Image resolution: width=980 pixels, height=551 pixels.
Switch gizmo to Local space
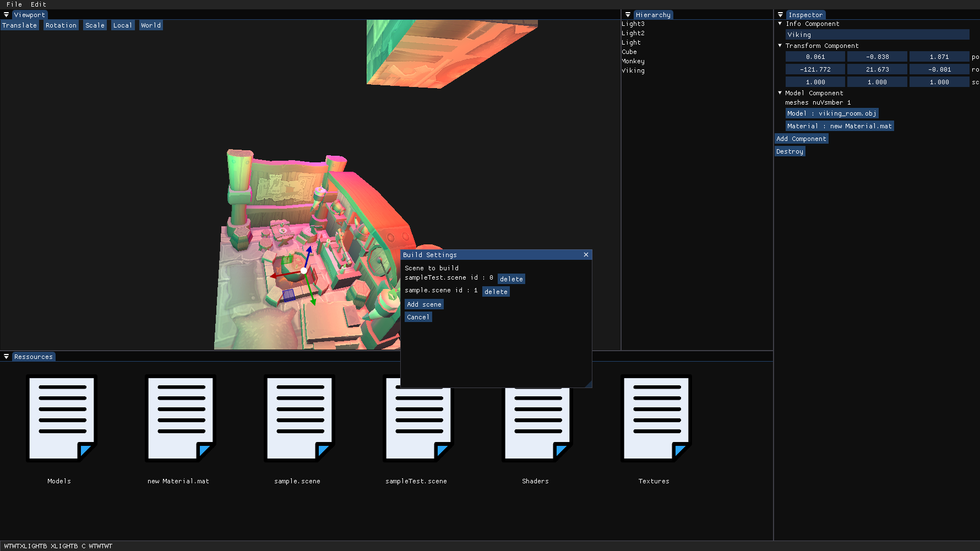[x=122, y=25]
